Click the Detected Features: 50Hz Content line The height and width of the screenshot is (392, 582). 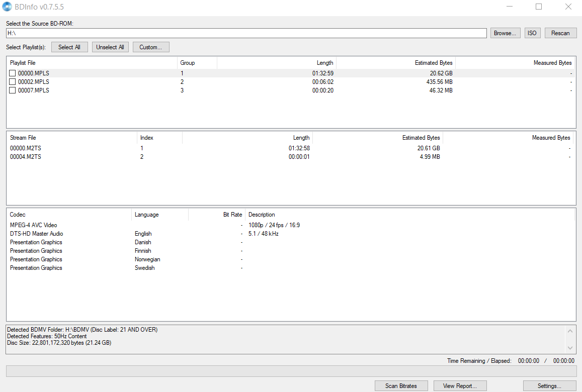pyautogui.click(x=47, y=336)
